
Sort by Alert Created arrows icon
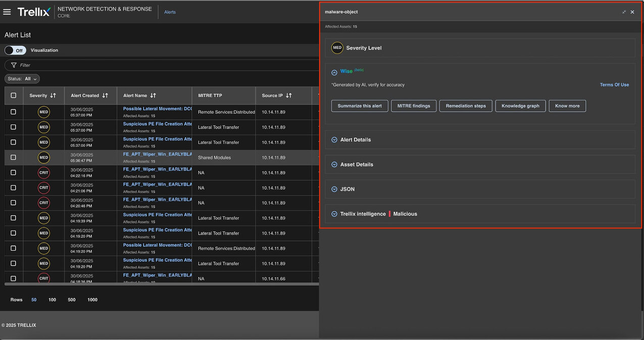(105, 95)
